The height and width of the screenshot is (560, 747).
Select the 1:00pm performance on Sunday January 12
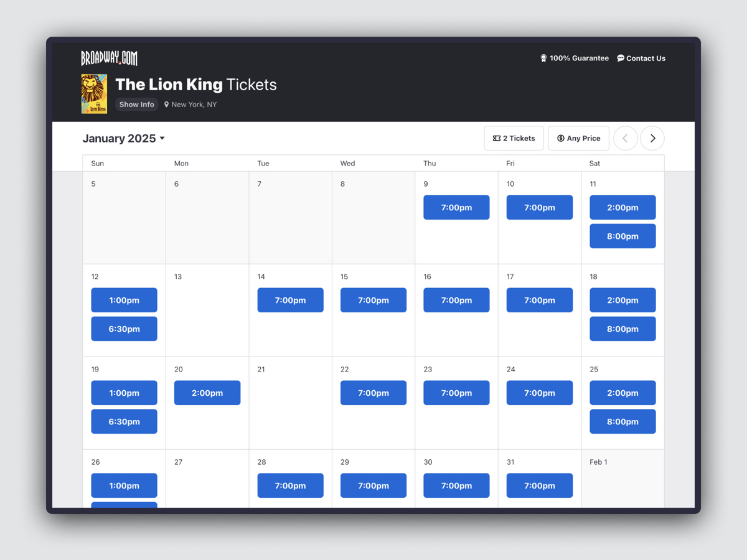tap(124, 300)
